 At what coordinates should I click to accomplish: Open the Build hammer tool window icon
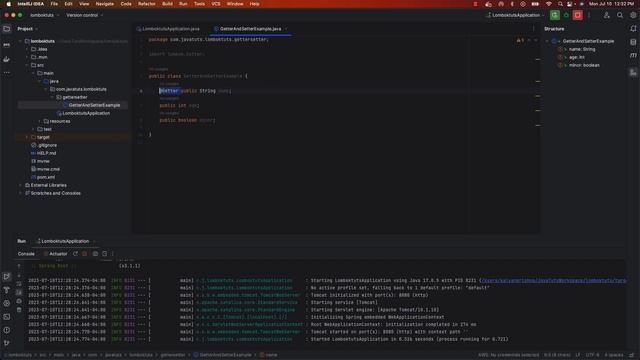point(7,290)
